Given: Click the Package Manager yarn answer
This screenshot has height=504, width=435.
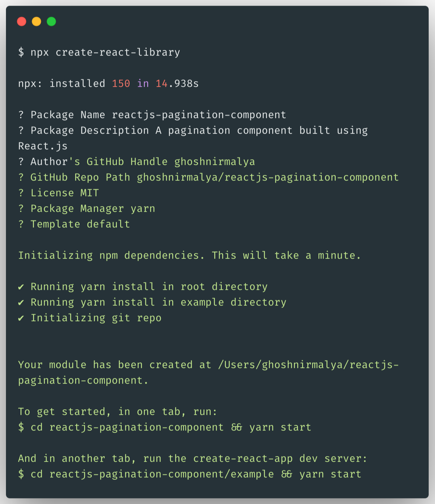Looking at the screenshot, I should pos(143,208).
